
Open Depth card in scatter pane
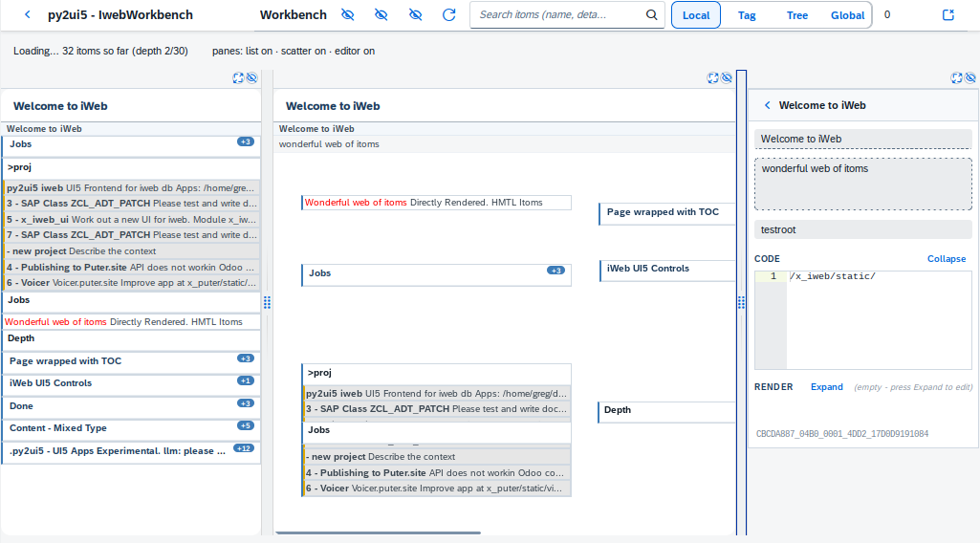pos(666,410)
